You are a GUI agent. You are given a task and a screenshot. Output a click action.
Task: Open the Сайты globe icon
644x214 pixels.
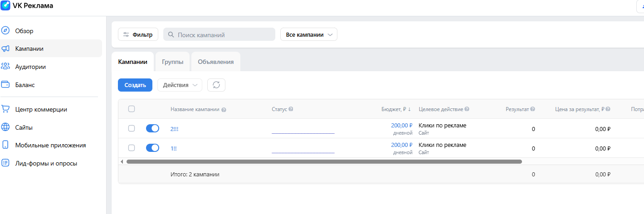point(5,127)
